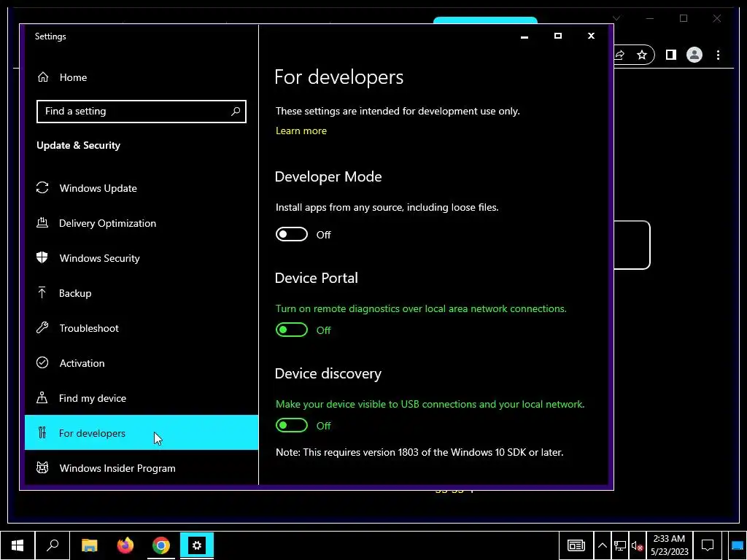Open Troubleshoot settings page
Image resolution: width=747 pixels, height=560 pixels.
pyautogui.click(x=142, y=328)
